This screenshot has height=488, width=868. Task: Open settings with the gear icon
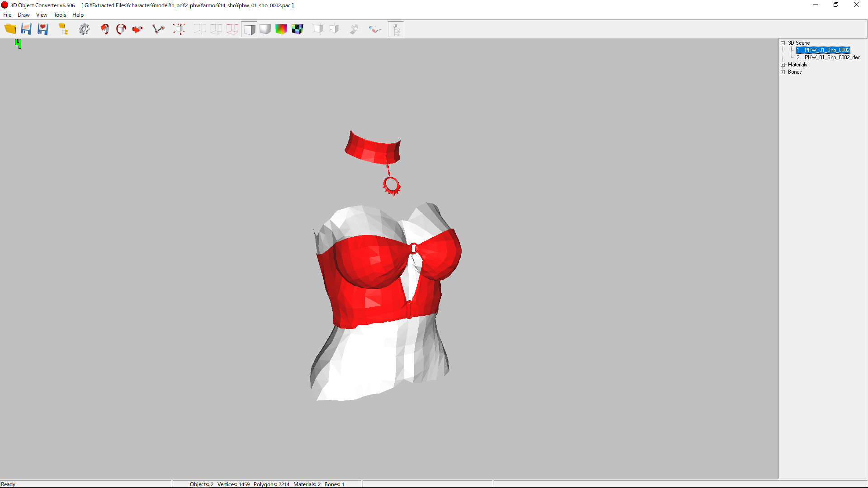click(84, 29)
